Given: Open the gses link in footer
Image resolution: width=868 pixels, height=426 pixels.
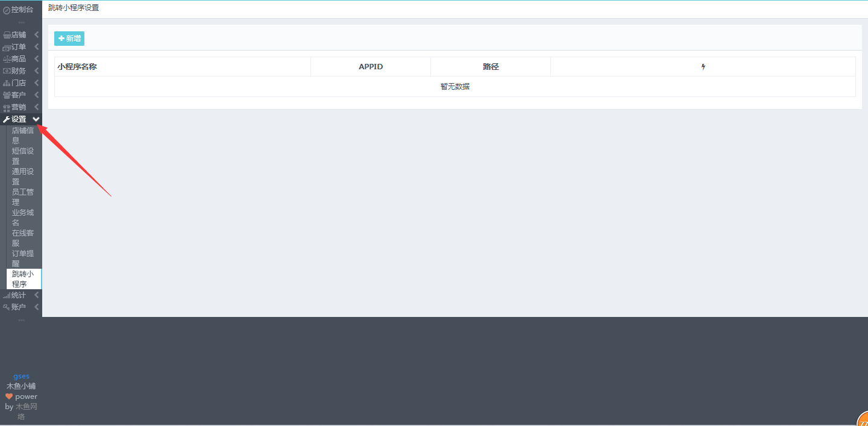Looking at the screenshot, I should [x=21, y=376].
